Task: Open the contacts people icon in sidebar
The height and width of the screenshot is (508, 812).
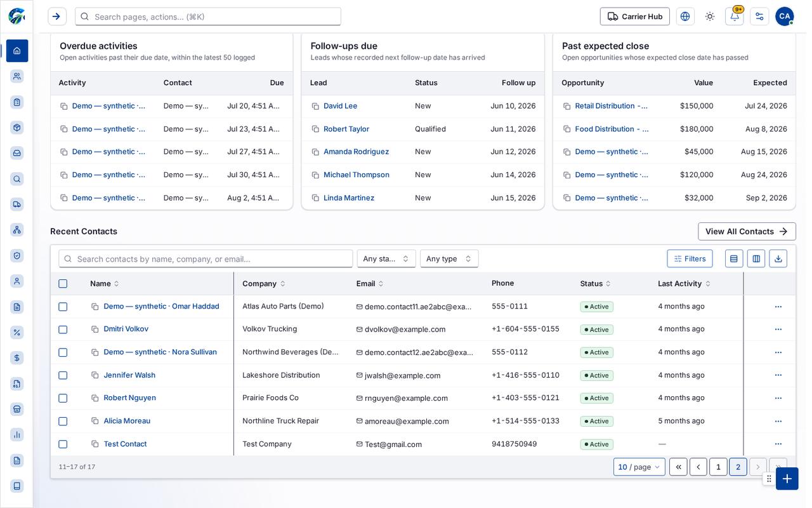Action: tap(17, 76)
